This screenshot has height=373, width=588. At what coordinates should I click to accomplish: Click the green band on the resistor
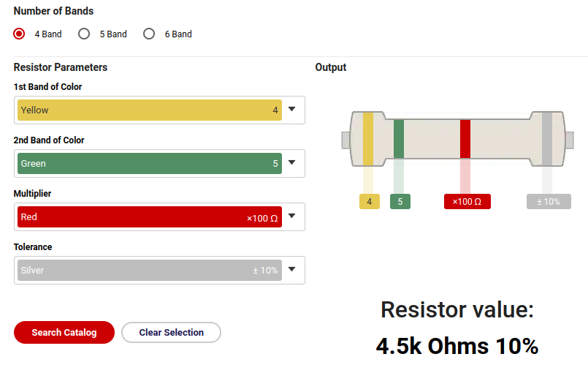(399, 139)
